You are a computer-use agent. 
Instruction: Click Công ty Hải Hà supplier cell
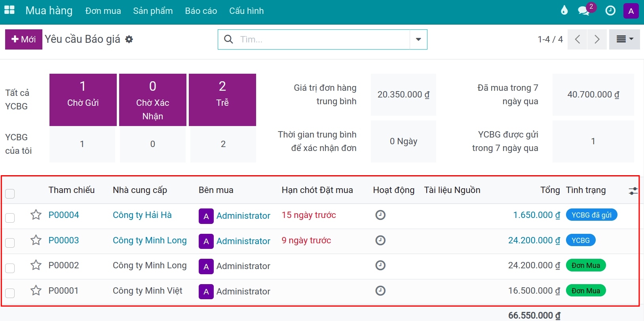click(142, 215)
